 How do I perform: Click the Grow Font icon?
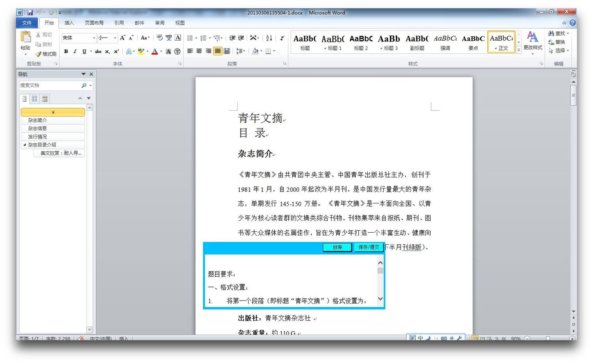click(x=122, y=38)
